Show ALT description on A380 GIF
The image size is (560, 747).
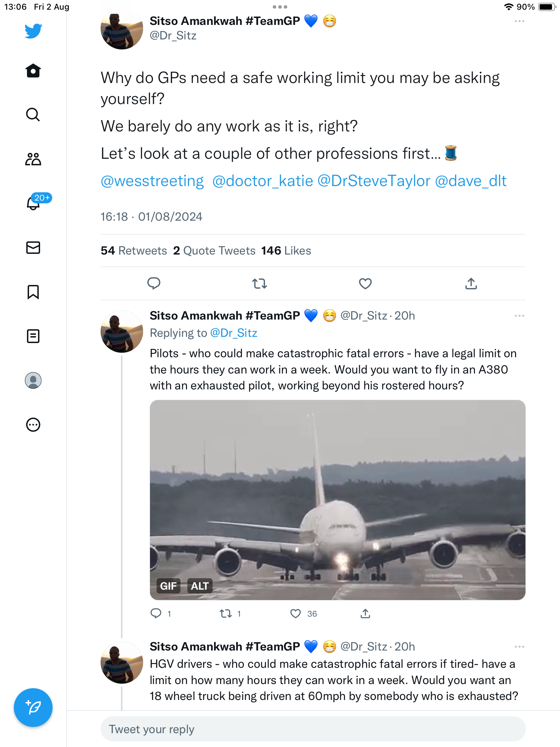click(x=200, y=586)
